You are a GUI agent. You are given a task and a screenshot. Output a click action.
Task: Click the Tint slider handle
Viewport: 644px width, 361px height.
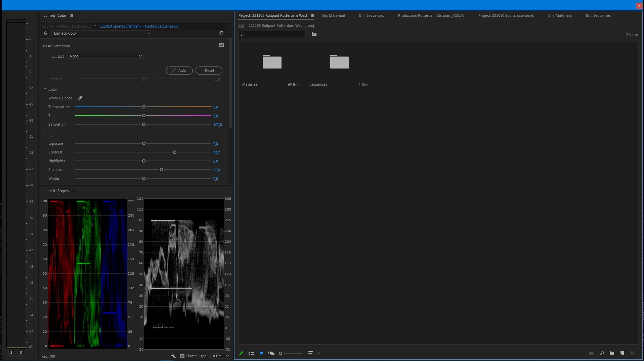(144, 116)
